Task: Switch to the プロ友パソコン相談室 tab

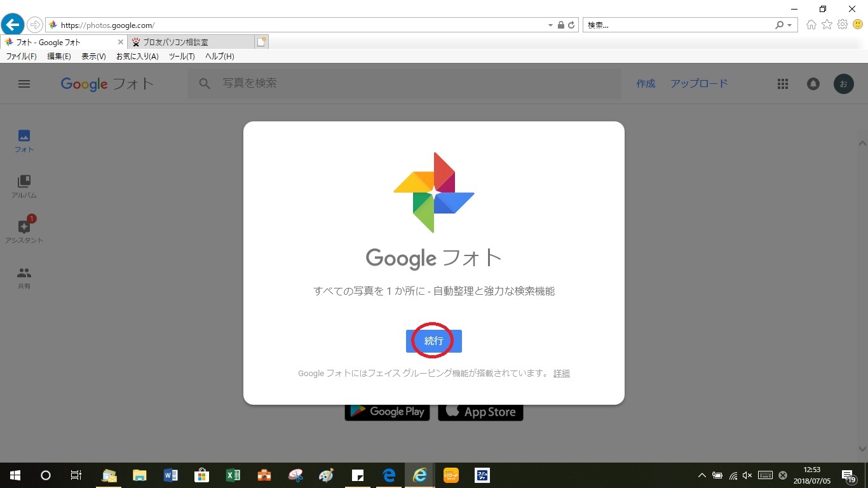Action: click(190, 43)
